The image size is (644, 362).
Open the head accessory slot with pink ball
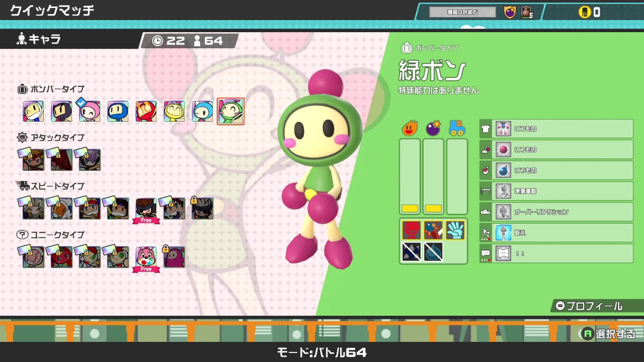point(557,149)
